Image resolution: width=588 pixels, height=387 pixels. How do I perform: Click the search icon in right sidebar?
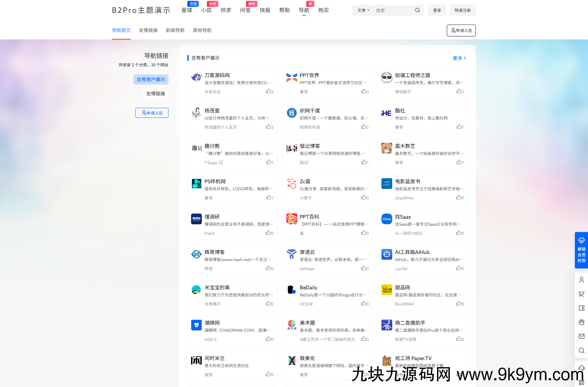[581, 350]
